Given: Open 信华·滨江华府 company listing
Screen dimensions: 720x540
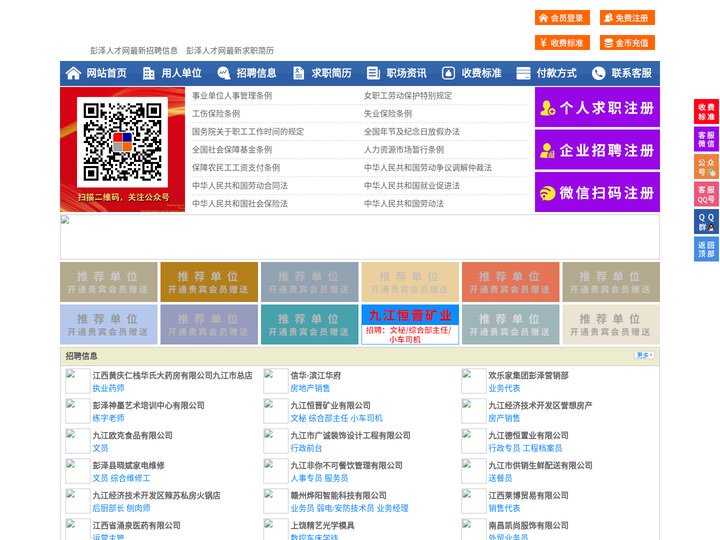Looking at the screenshot, I should click(x=315, y=375).
